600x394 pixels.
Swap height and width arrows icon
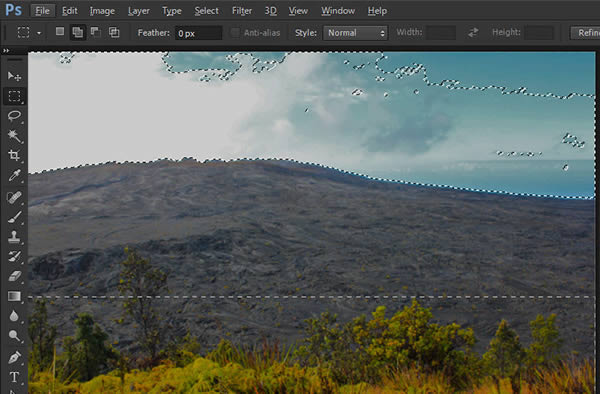473,33
